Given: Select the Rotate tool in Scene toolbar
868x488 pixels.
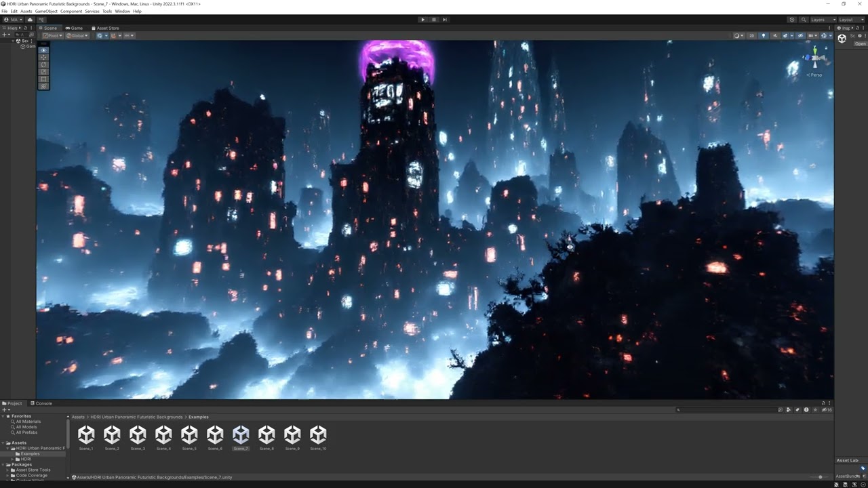Looking at the screenshot, I should coord(44,64).
